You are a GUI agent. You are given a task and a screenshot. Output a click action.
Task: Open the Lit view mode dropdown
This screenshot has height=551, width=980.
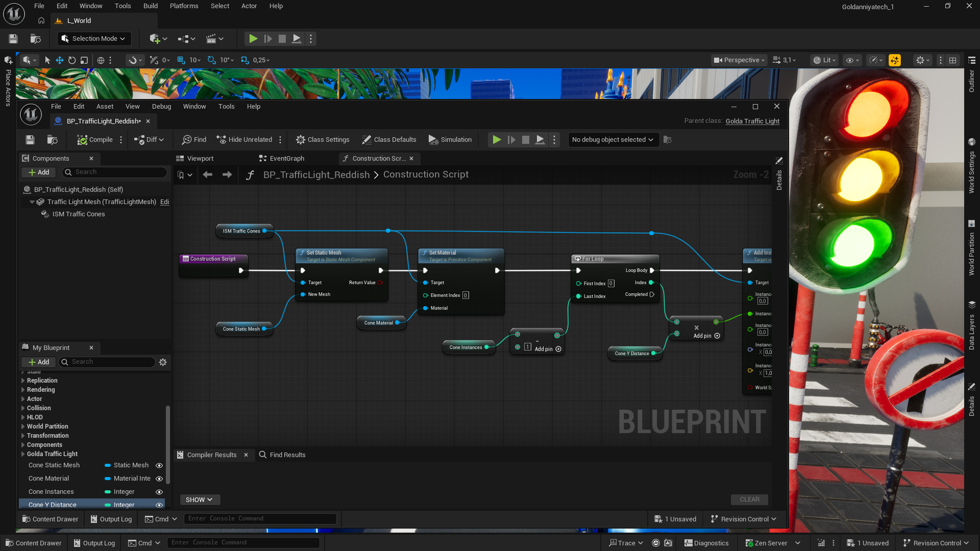coord(824,60)
